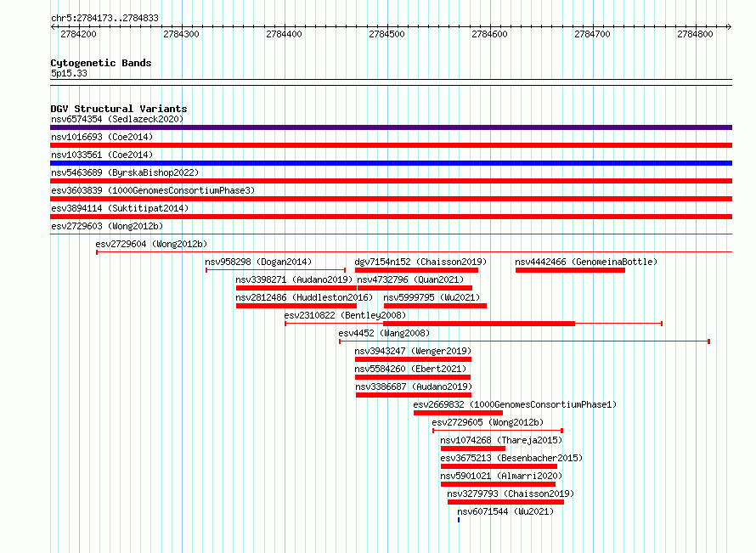This screenshot has width=756, height=553.
Task: Click ruler position 2784700
Action: click(x=592, y=34)
